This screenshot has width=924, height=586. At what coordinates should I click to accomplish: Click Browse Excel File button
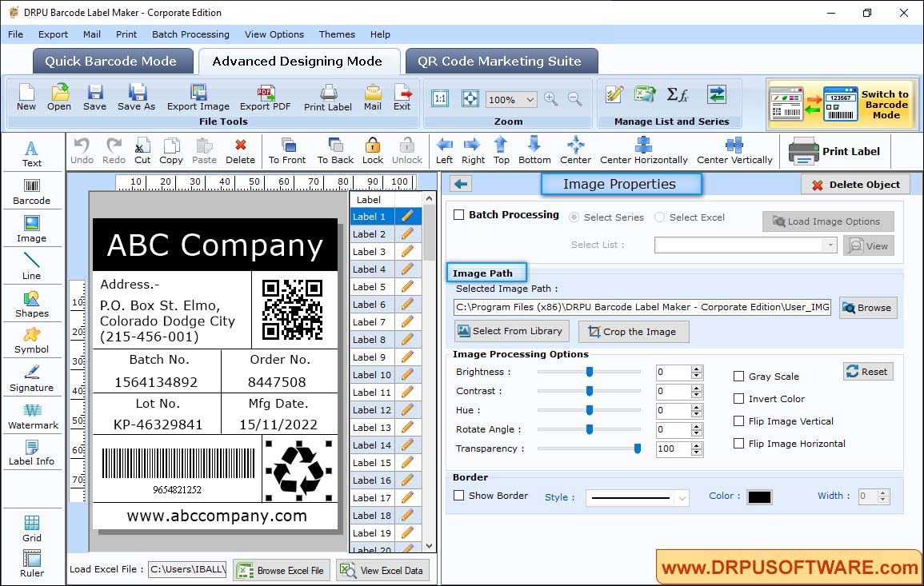(x=282, y=571)
